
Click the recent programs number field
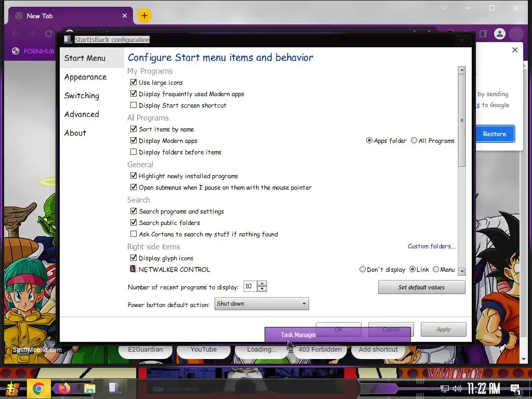(x=250, y=286)
